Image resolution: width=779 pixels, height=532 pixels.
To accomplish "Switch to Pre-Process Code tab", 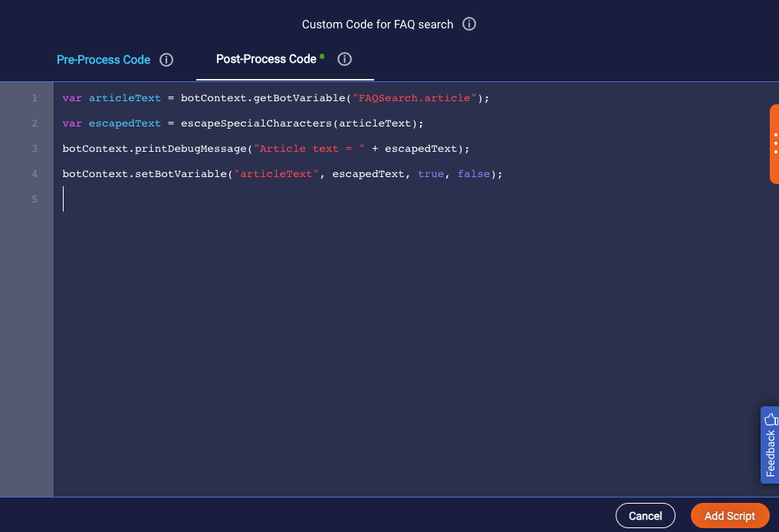I will click(104, 60).
